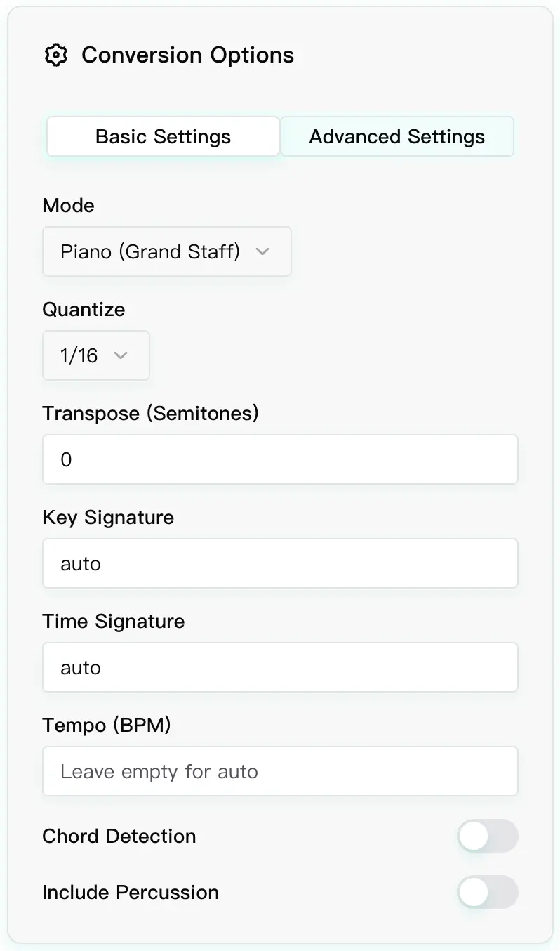Click the Key Signature label text
560x951 pixels.
click(108, 518)
